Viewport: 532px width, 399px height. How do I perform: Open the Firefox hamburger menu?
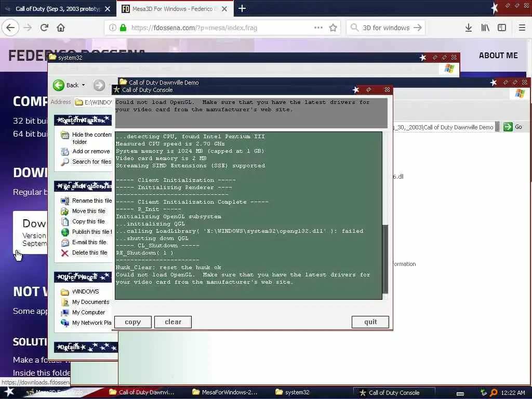pos(522,28)
